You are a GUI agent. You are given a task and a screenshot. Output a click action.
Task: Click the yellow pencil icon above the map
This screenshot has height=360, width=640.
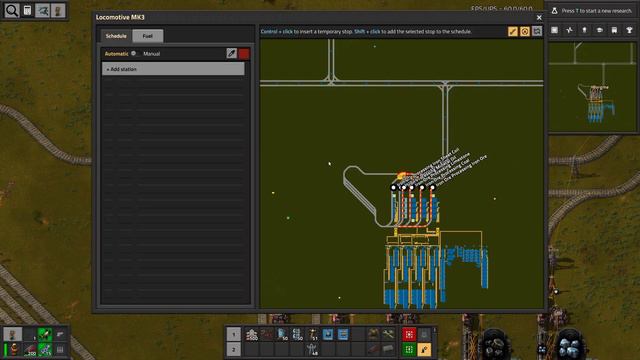[513, 31]
